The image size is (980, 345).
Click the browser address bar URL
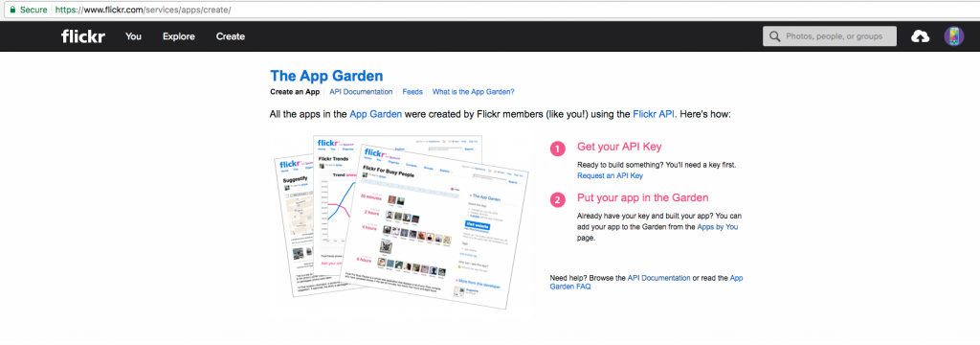tap(143, 10)
